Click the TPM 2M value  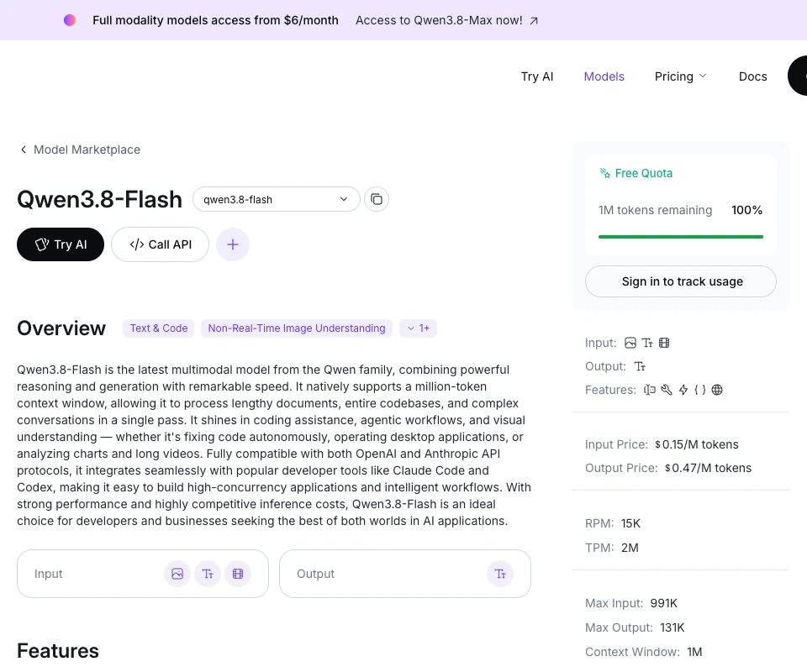pos(630,548)
